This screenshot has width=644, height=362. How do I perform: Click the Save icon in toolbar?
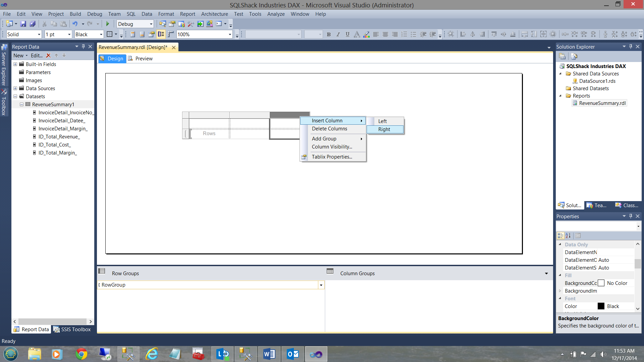click(x=23, y=24)
